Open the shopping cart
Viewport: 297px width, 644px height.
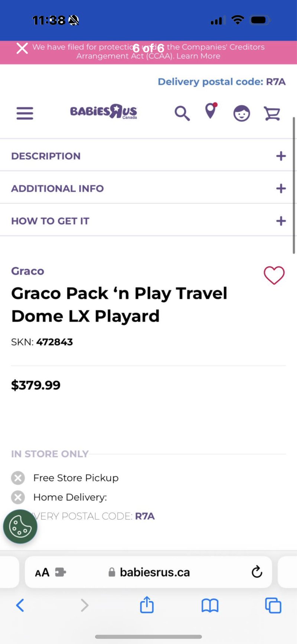click(272, 113)
